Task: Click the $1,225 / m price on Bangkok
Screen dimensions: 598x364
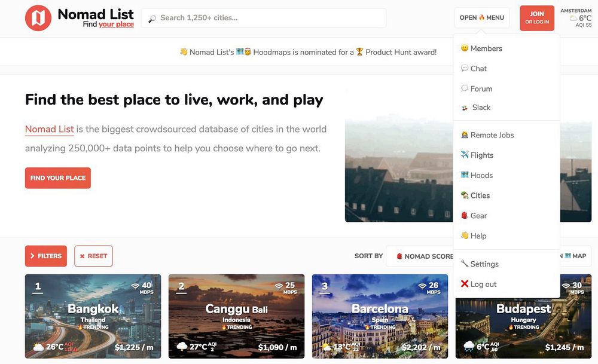Action: tap(134, 347)
